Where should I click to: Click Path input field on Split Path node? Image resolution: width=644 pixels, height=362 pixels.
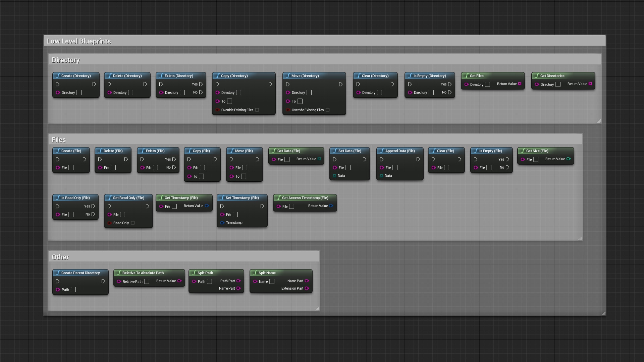(x=210, y=282)
